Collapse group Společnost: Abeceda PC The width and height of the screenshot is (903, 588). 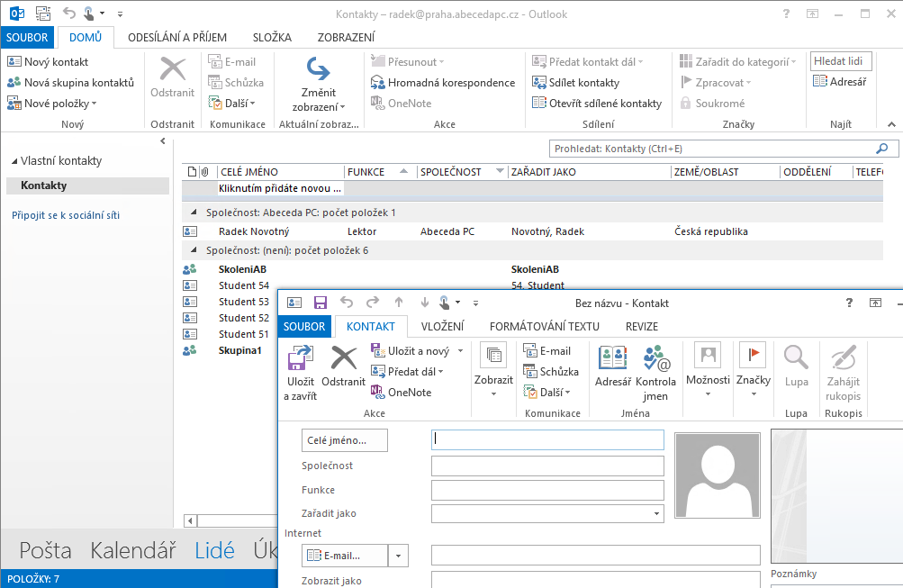194,213
